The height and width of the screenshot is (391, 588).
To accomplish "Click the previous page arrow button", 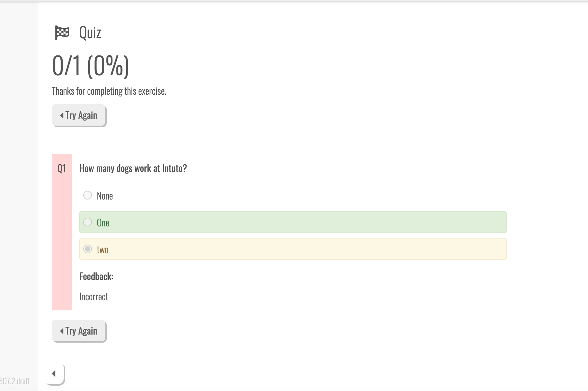I will coord(54,374).
